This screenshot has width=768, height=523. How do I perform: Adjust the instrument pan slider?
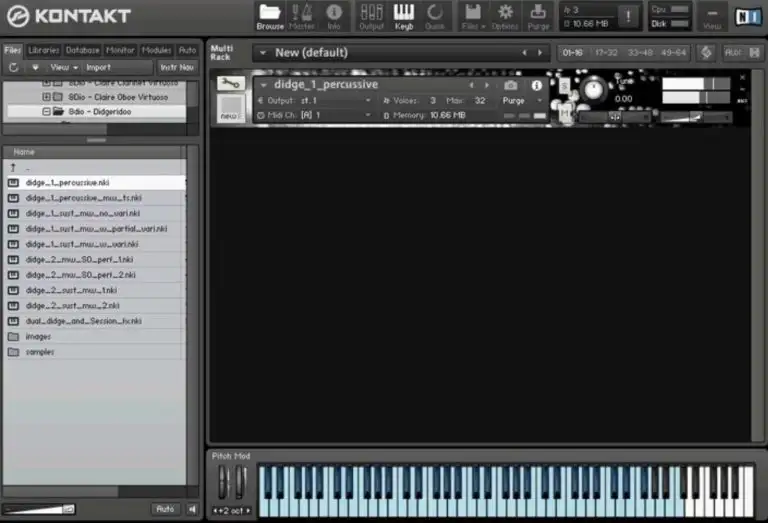pyautogui.click(x=614, y=117)
